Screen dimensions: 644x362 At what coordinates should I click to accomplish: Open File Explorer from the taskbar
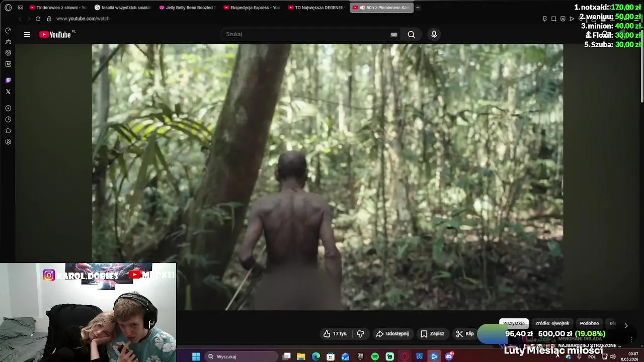301,356
